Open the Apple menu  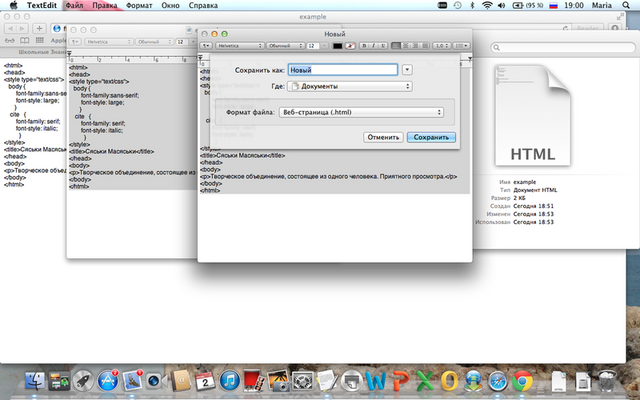tap(13, 5)
